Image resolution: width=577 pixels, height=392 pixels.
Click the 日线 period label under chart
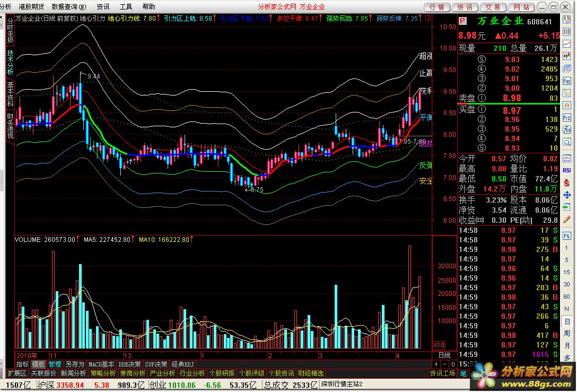point(444,355)
